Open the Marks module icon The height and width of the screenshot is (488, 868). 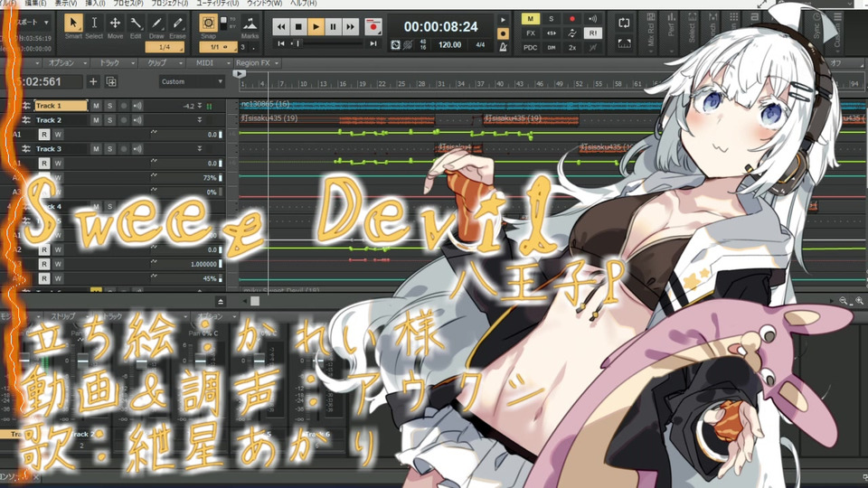[250, 23]
